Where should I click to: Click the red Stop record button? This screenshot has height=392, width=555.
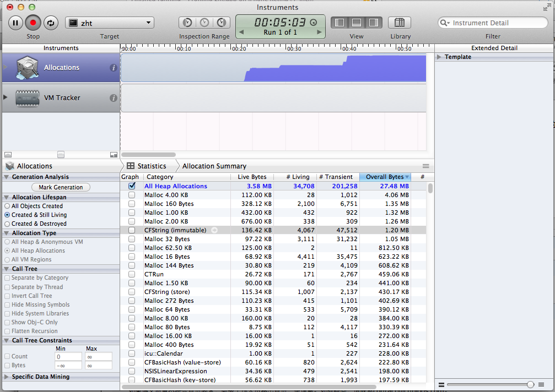tap(33, 23)
